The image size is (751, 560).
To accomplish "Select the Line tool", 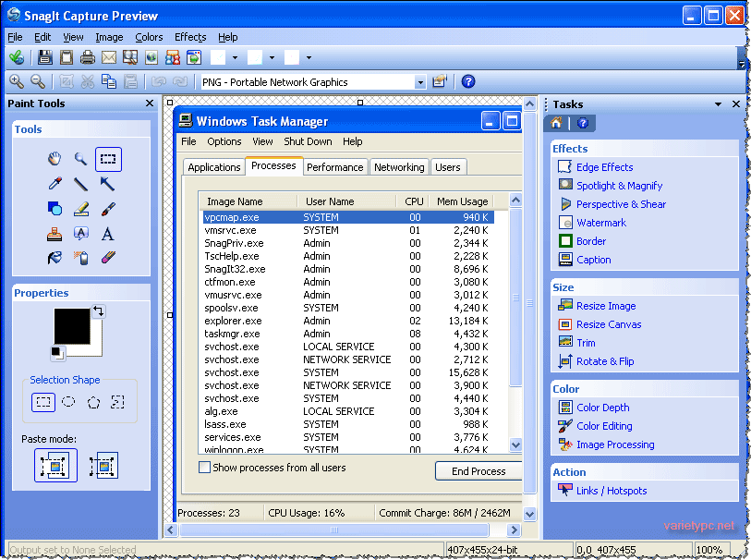I will pos(80,184).
